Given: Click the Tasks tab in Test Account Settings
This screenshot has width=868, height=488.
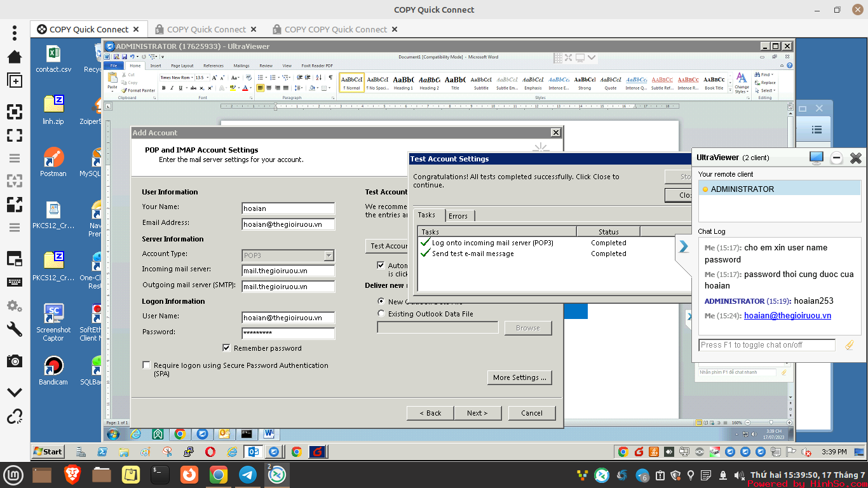Looking at the screenshot, I should point(427,215).
